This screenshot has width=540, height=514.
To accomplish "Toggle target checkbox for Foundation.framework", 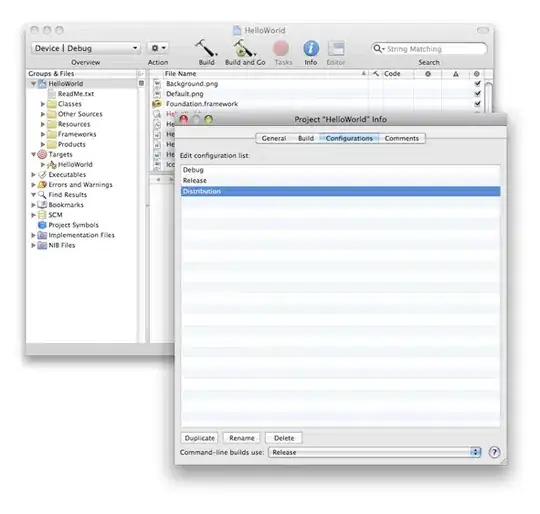I will click(478, 104).
